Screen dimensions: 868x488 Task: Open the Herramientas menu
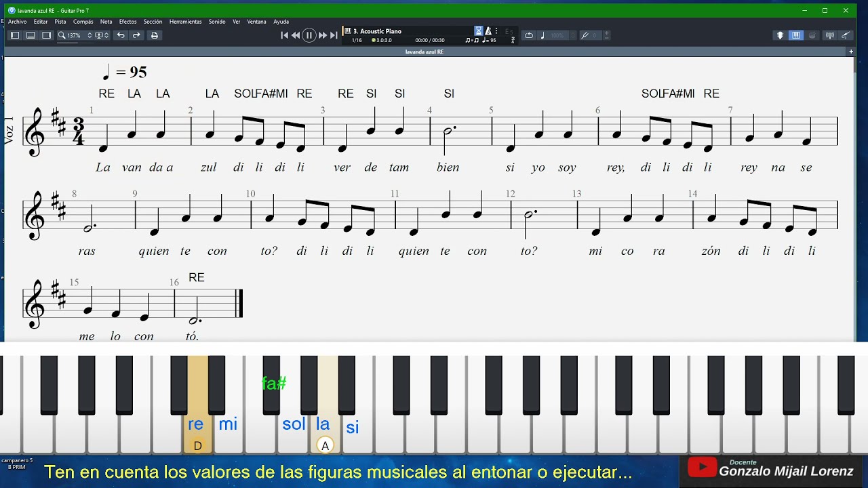point(185,22)
